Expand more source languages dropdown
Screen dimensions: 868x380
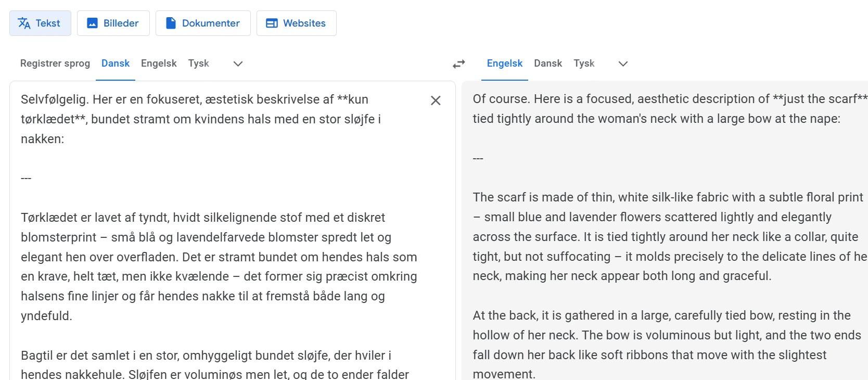click(x=238, y=64)
